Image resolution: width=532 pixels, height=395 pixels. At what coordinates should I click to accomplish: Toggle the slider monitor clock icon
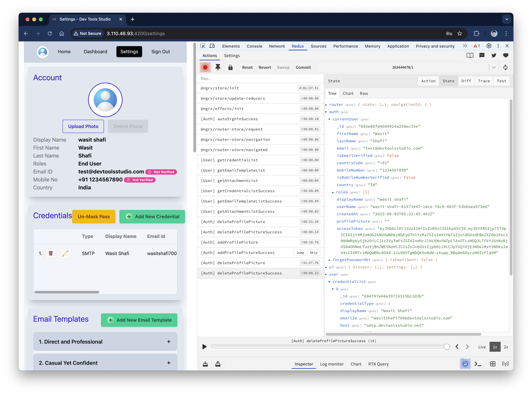pos(465,364)
